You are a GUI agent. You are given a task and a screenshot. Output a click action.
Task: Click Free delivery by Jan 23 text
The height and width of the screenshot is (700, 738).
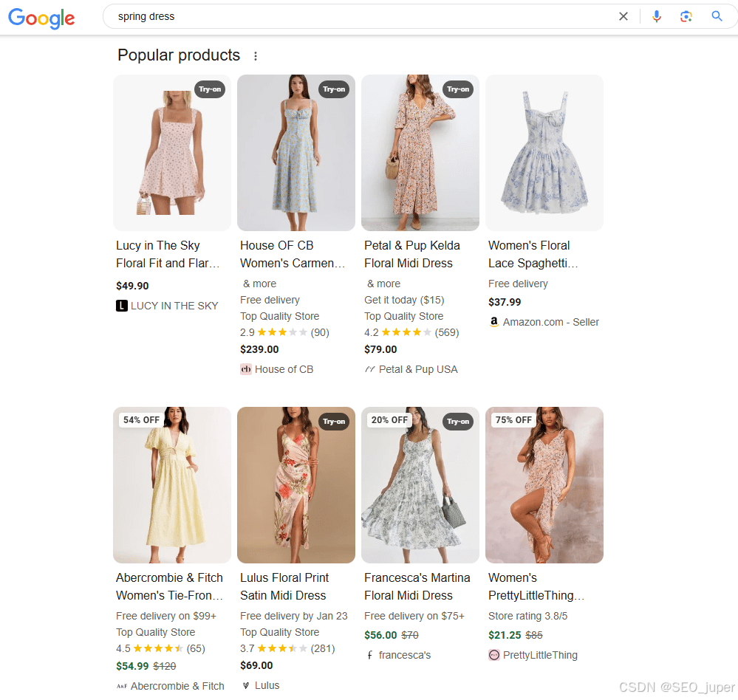[x=294, y=616]
